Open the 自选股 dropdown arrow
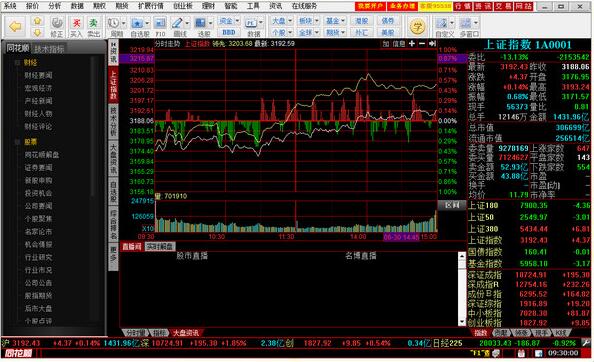The image size is (594, 362). point(147,23)
